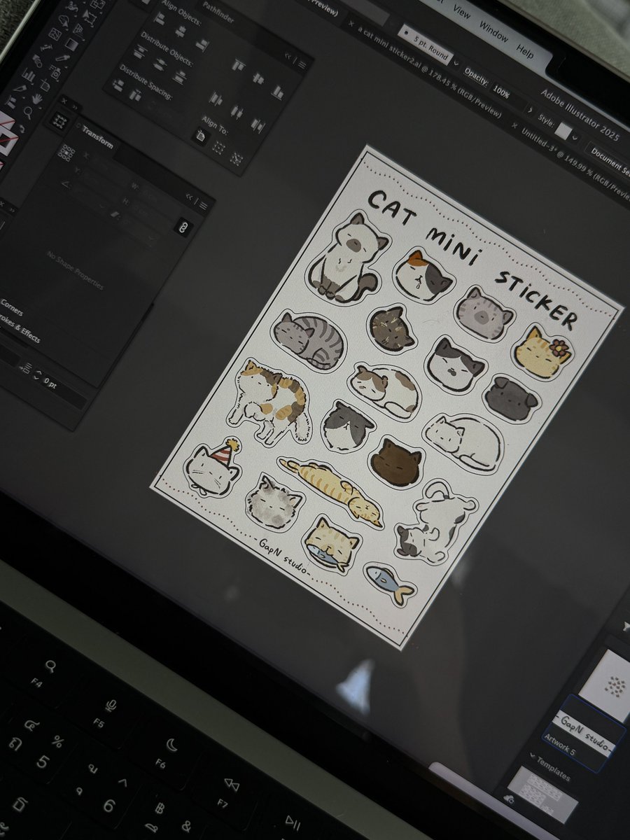Viewport: 630px width, 840px height.
Task: Click the Swap Fill and Stroke arrow
Action: click(x=22, y=128)
